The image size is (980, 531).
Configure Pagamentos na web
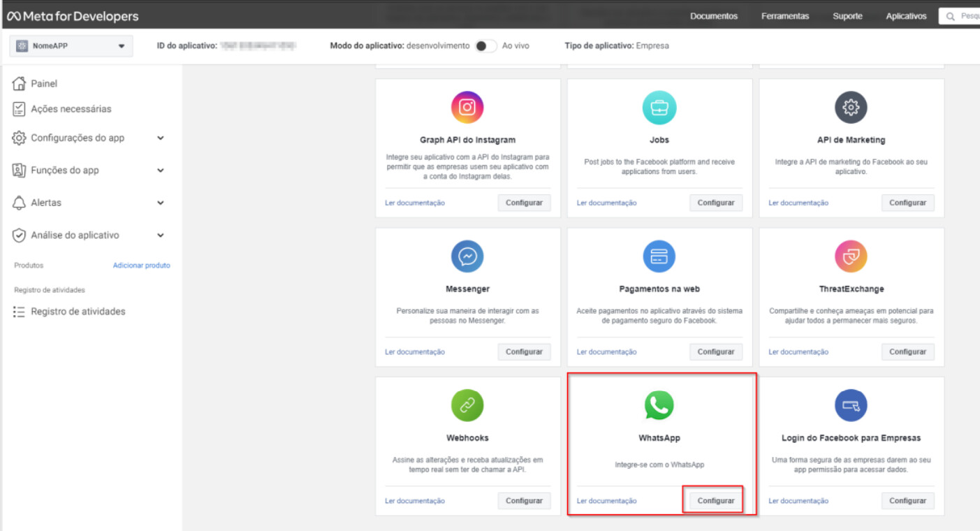[716, 352]
